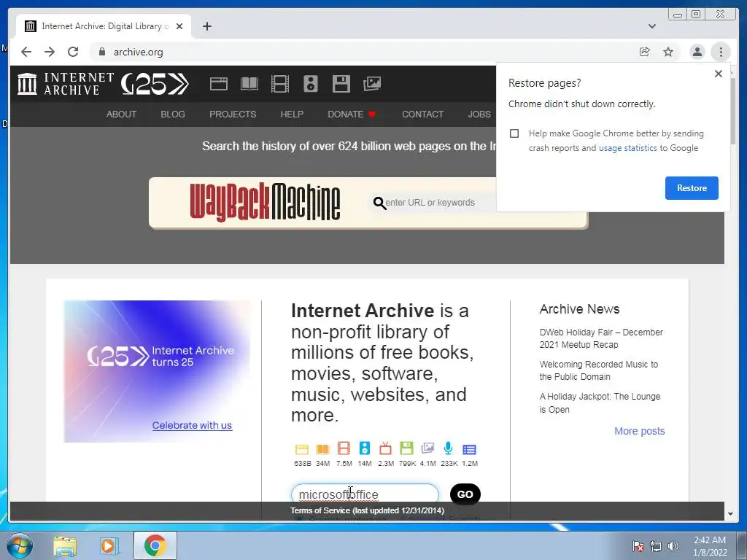Open the PROJECTS menu item

233,114
